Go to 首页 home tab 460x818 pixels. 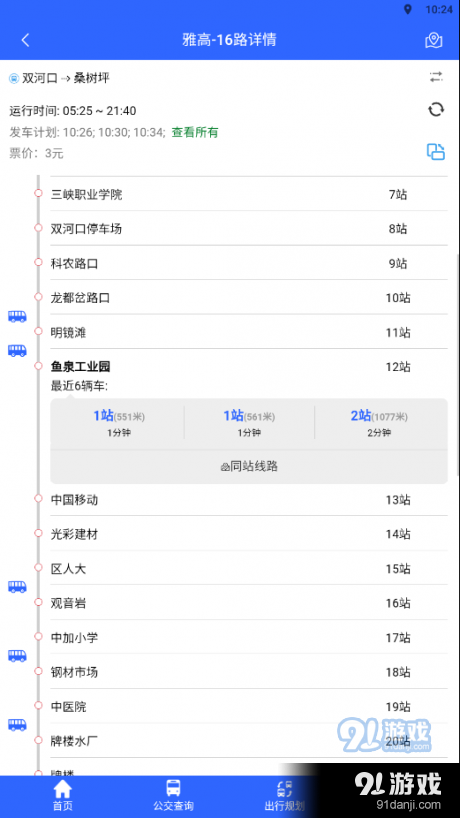(63, 796)
